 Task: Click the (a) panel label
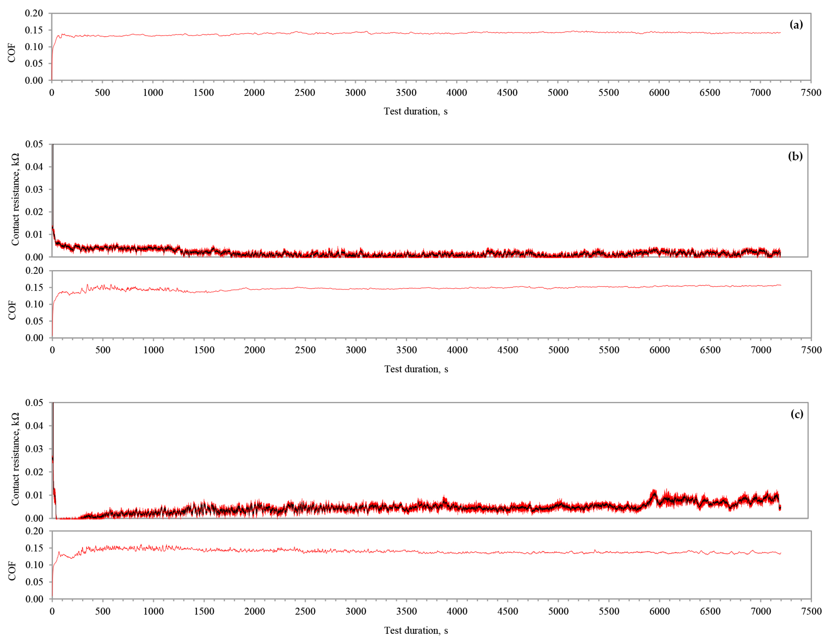(x=796, y=25)
